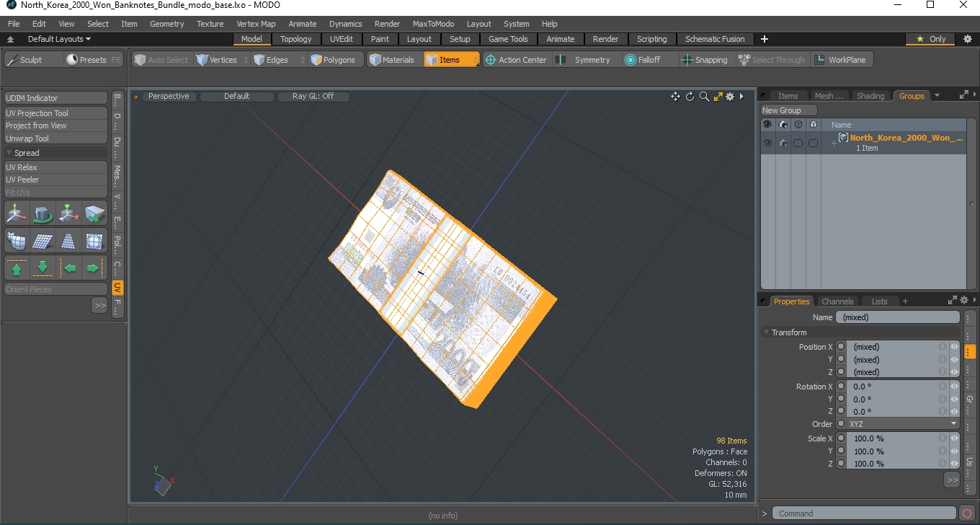Toggle the eye visibility for North_Korea group

coord(767,143)
